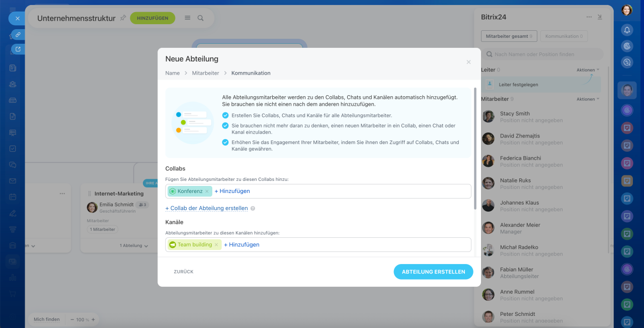Open the notifications bell in right rail
The image size is (644, 328).
(x=627, y=30)
